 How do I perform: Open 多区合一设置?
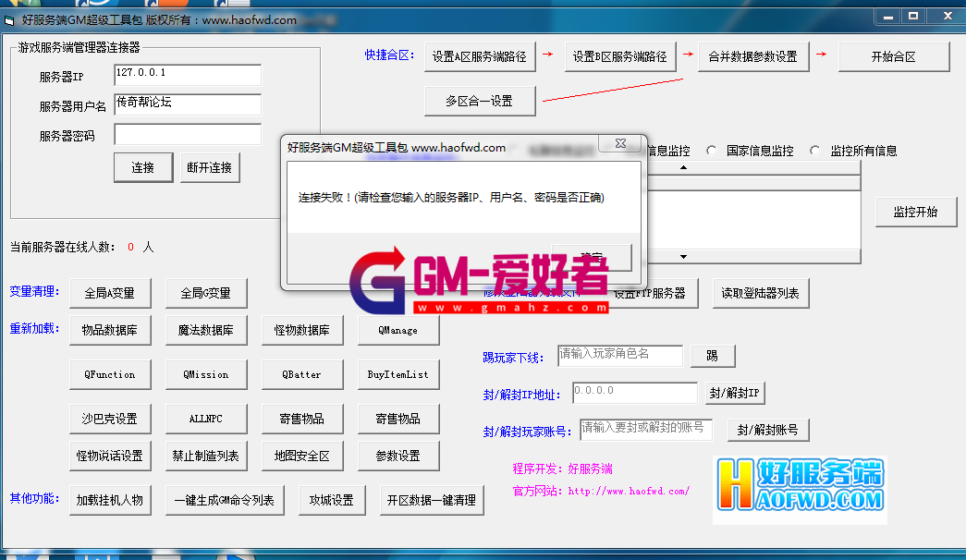tap(480, 101)
